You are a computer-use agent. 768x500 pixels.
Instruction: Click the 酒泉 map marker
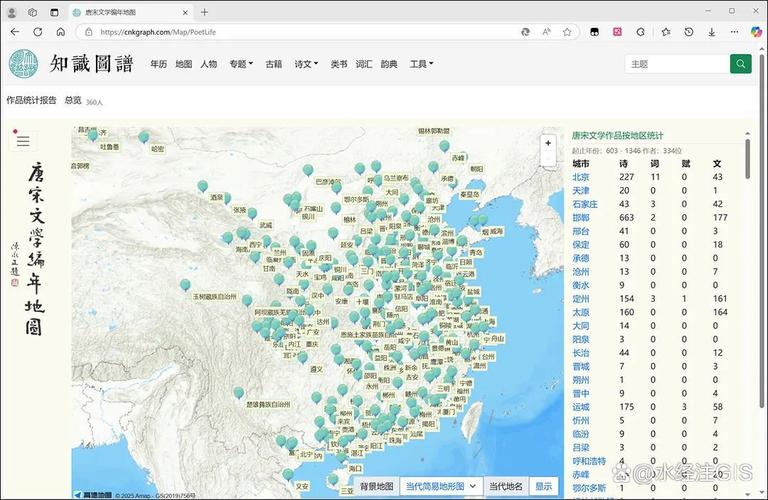click(202, 186)
